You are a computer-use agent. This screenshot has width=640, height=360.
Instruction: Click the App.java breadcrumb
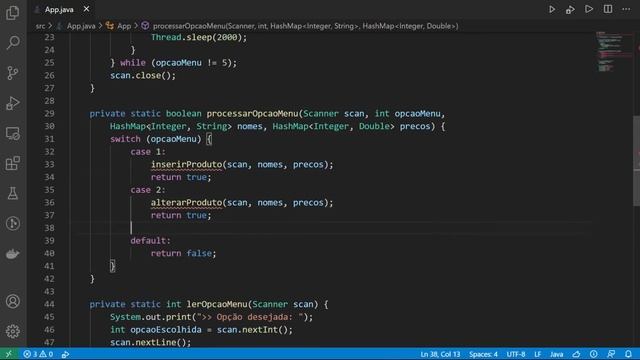point(81,26)
